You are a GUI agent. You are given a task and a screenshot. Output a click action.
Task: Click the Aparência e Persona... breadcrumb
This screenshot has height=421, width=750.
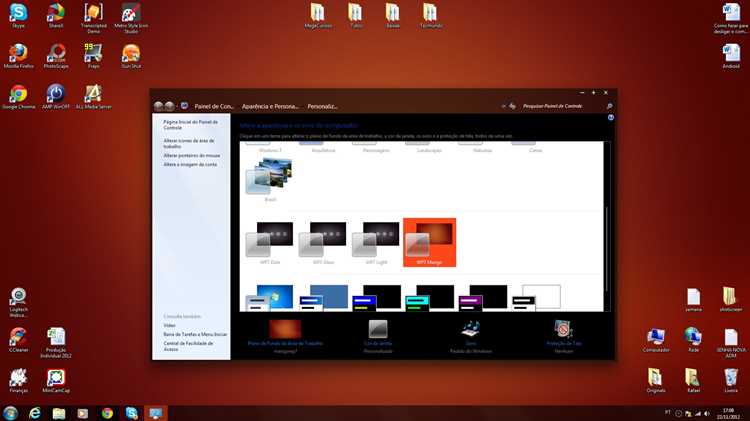pos(270,106)
